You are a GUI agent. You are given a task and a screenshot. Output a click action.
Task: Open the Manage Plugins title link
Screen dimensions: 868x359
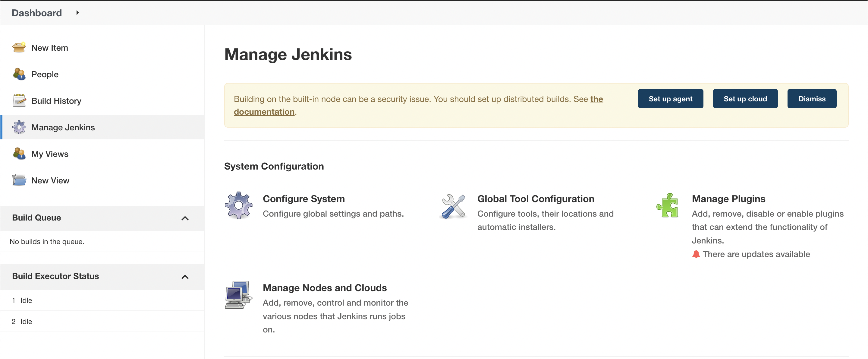[x=728, y=199]
